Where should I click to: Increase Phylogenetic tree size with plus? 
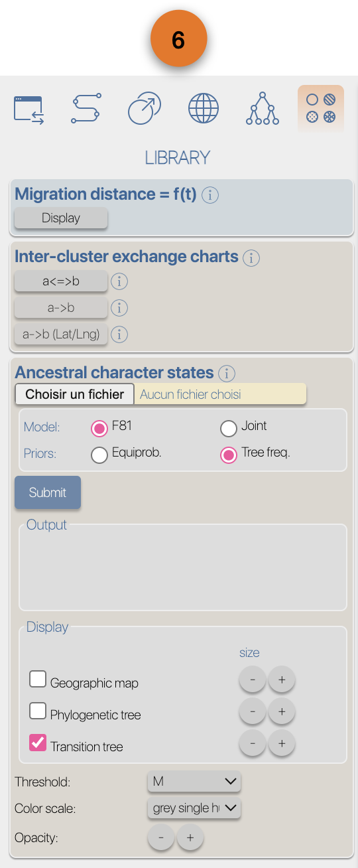tap(282, 711)
